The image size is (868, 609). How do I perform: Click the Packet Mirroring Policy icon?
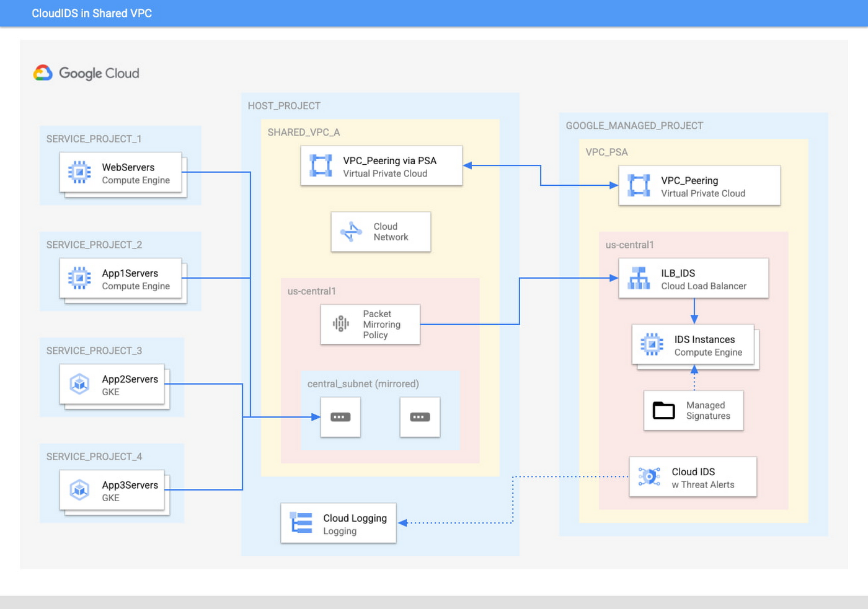coord(341,323)
